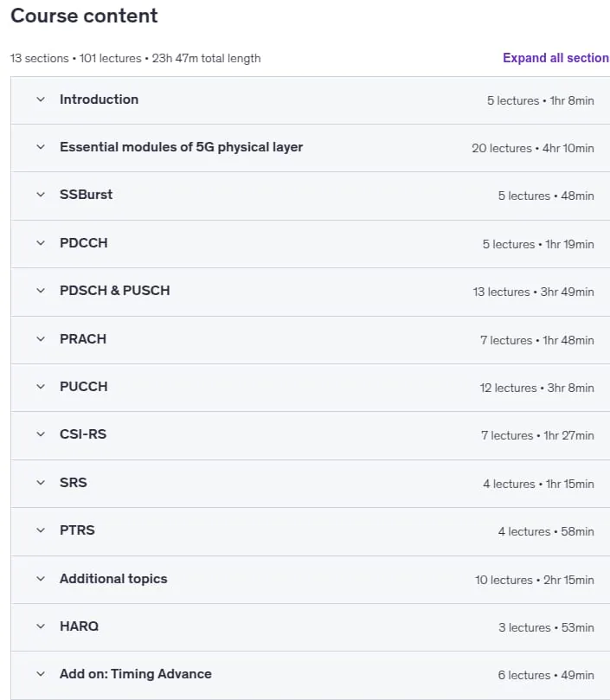Open the SSBurst section chevron
Image resolution: width=610 pixels, height=700 pixels.
coord(41,195)
